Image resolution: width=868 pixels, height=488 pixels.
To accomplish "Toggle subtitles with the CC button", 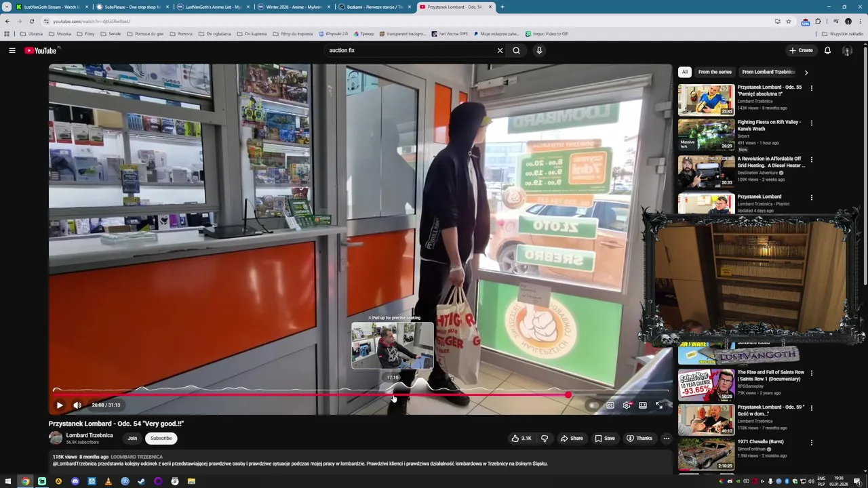I will [x=610, y=405].
